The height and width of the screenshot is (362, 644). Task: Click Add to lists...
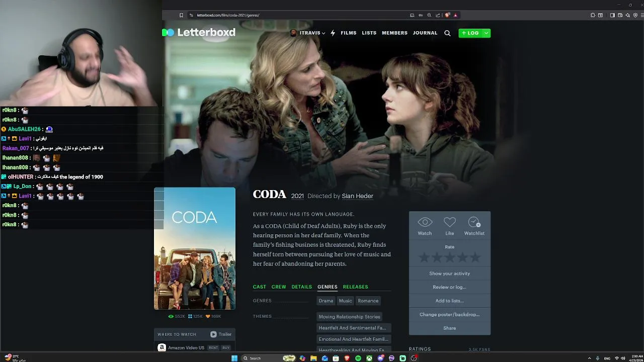tap(449, 301)
